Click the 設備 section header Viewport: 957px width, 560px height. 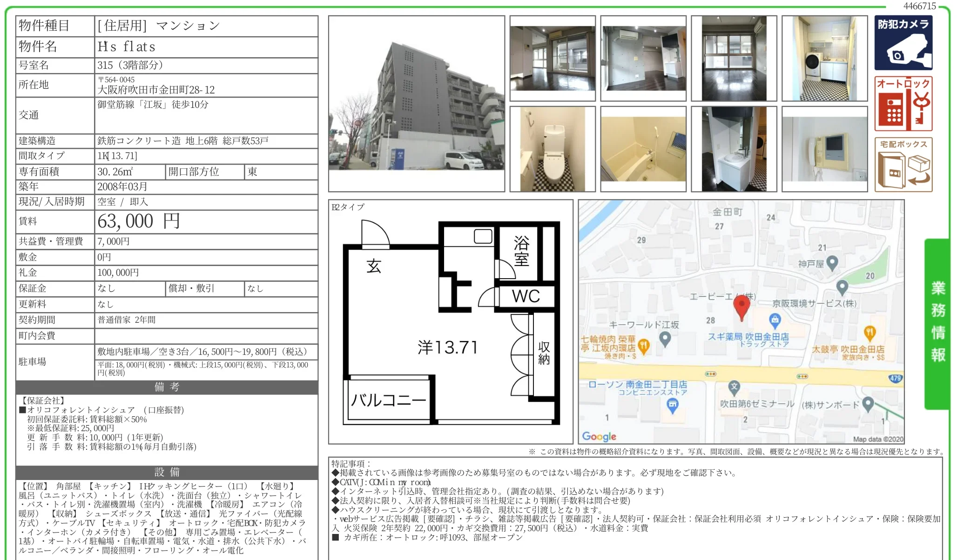[x=167, y=472]
